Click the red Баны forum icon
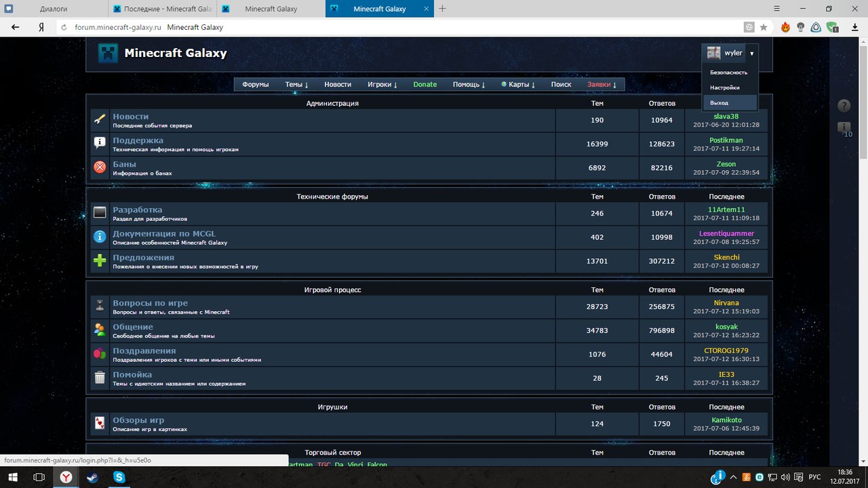The height and width of the screenshot is (488, 868). click(100, 167)
